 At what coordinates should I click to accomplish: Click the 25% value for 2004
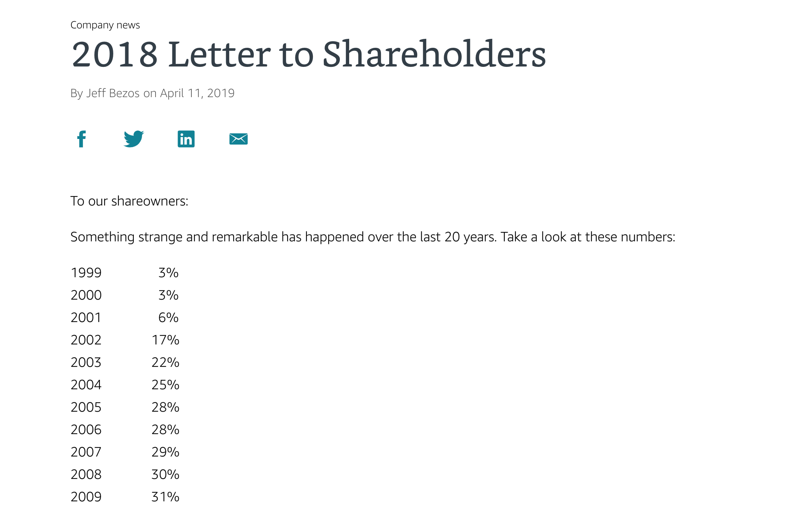click(x=166, y=385)
